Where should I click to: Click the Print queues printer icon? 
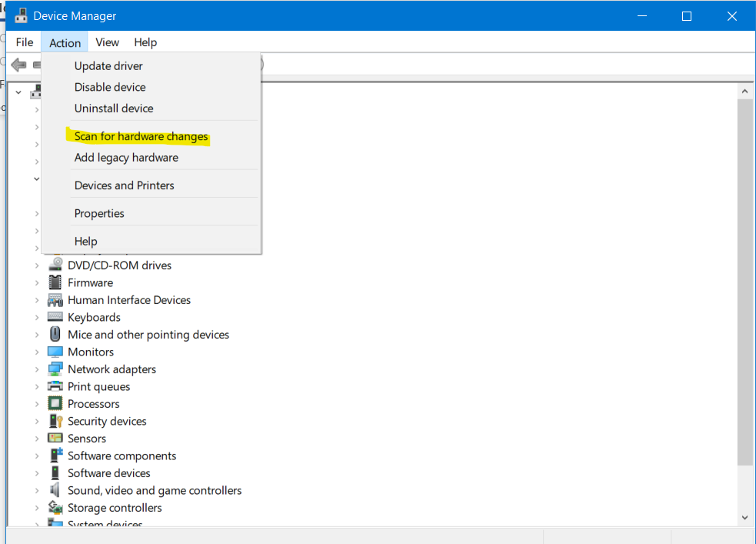tap(55, 386)
